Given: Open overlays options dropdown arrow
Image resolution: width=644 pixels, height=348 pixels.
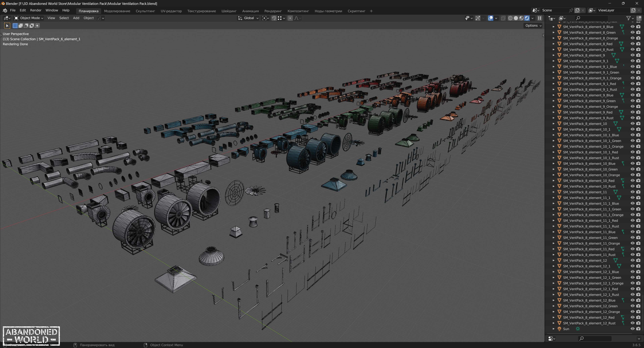Looking at the screenshot, I should [496, 18].
